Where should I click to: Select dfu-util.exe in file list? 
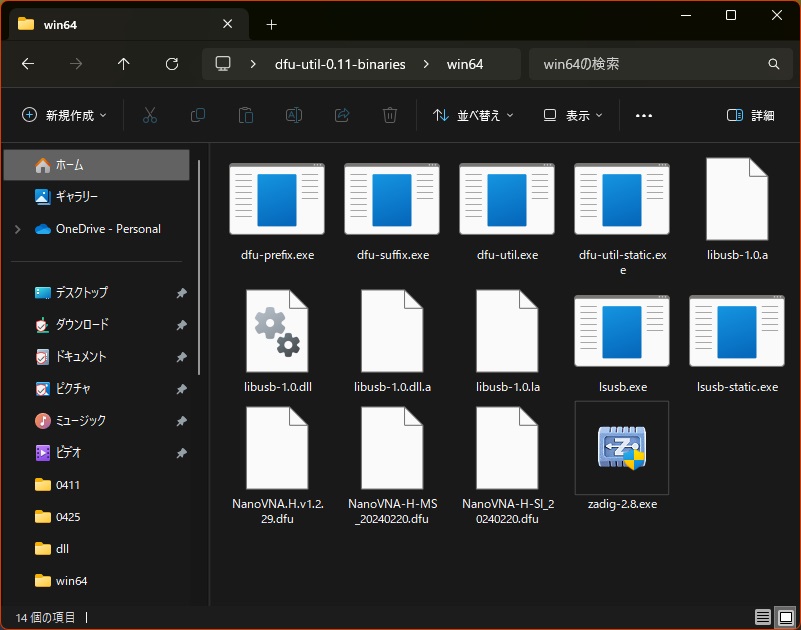pos(507,200)
